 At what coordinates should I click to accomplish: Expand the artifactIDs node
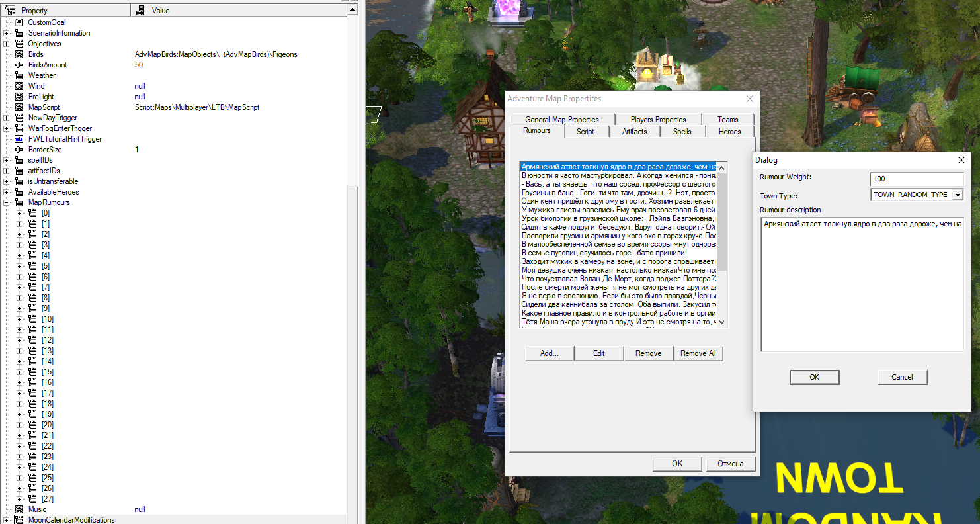[x=7, y=171]
